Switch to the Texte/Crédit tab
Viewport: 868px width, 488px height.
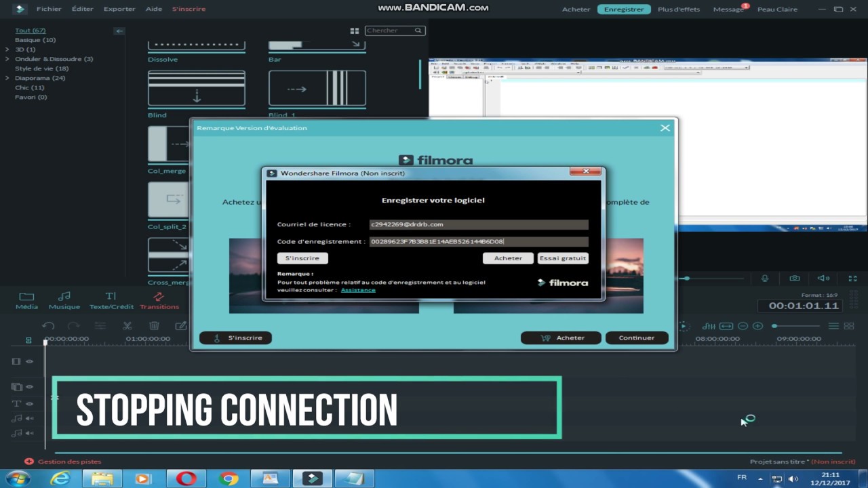(112, 300)
